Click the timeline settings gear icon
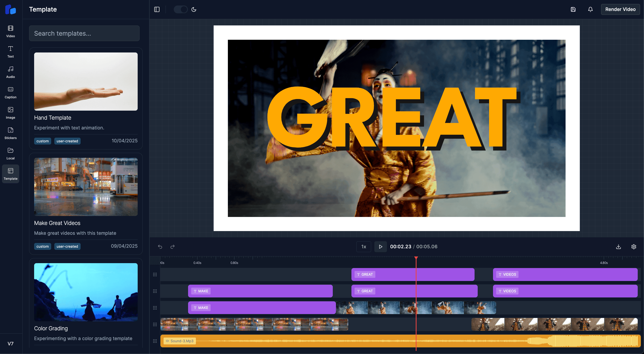 [633, 247]
